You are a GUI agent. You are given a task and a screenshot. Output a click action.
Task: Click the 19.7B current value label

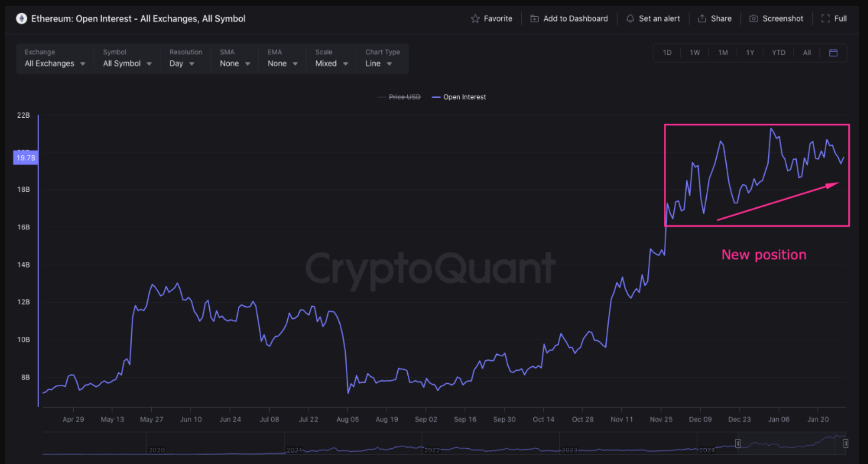(25, 158)
